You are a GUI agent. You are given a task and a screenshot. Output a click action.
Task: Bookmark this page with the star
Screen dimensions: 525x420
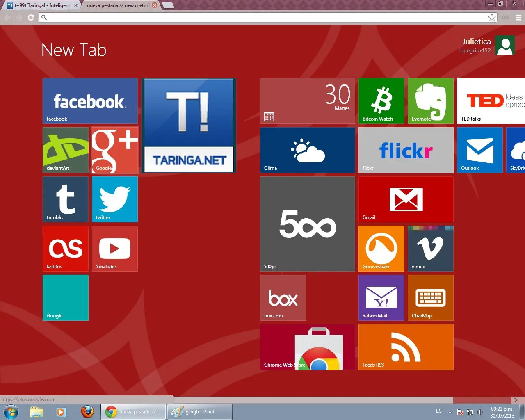point(492,17)
